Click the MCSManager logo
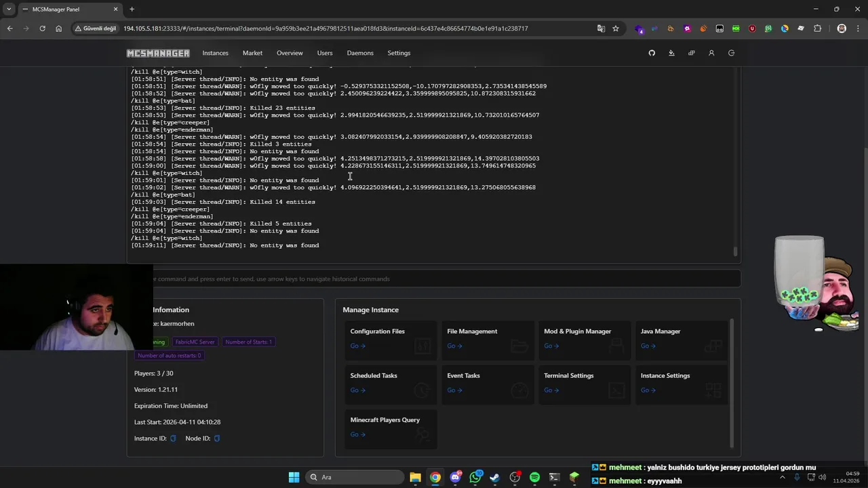Viewport: 868px width, 488px height. click(x=158, y=53)
